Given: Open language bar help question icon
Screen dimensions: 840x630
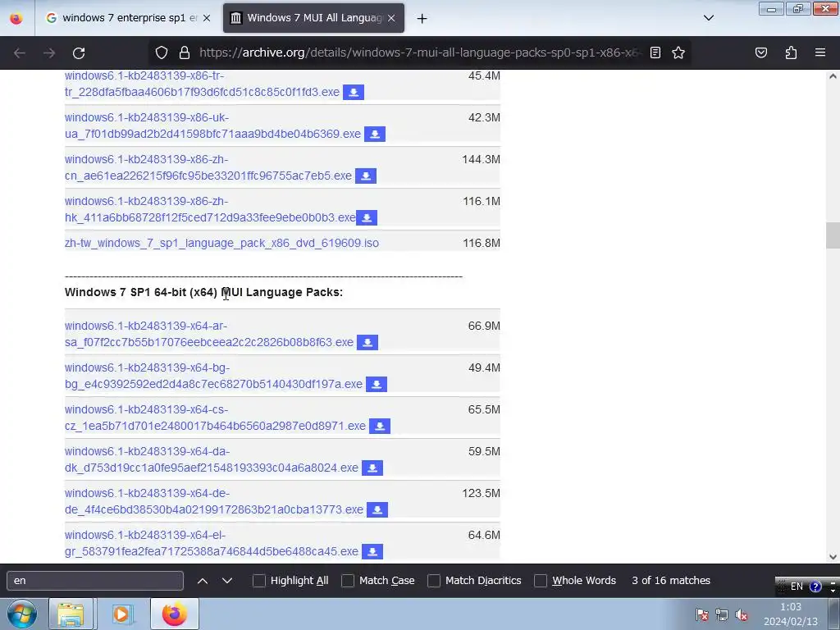Looking at the screenshot, I should click(x=815, y=586).
